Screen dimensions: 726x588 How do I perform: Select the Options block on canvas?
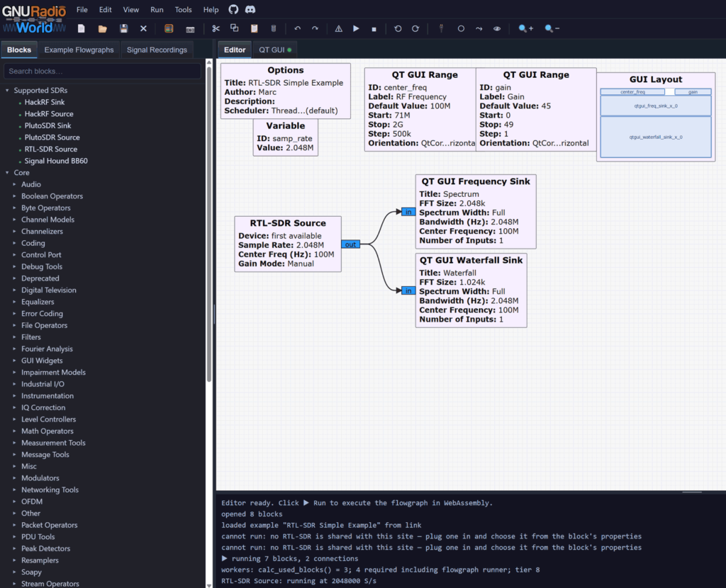coord(285,91)
